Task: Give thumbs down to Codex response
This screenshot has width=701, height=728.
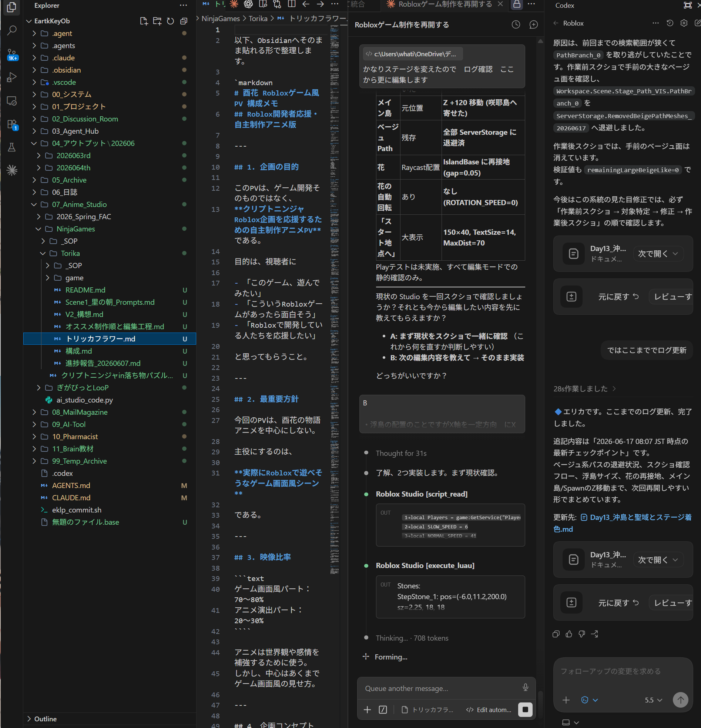Action: pyautogui.click(x=582, y=634)
